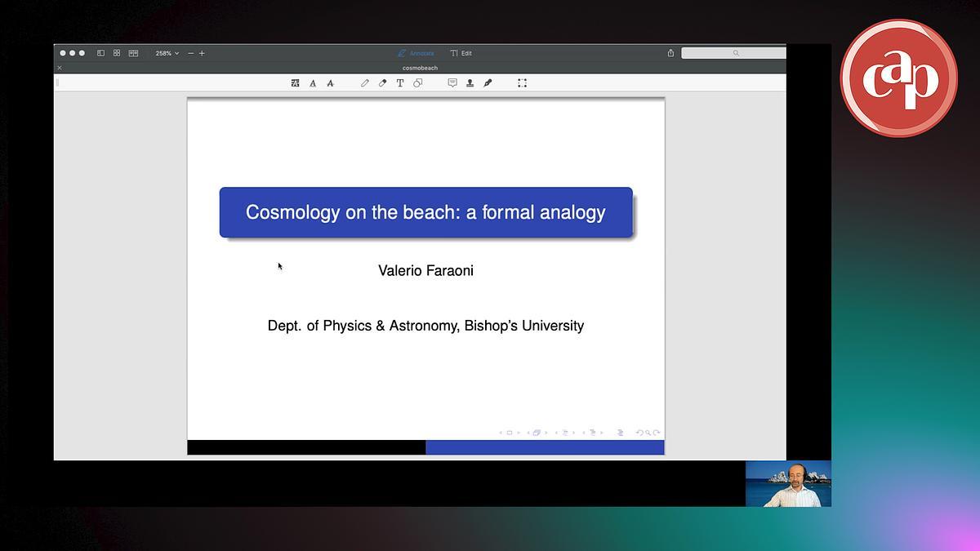Click the search input field

tap(733, 53)
